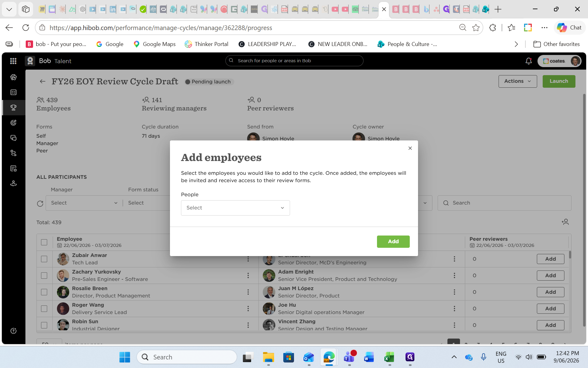
Task: Reload the browser page
Action: click(26, 28)
